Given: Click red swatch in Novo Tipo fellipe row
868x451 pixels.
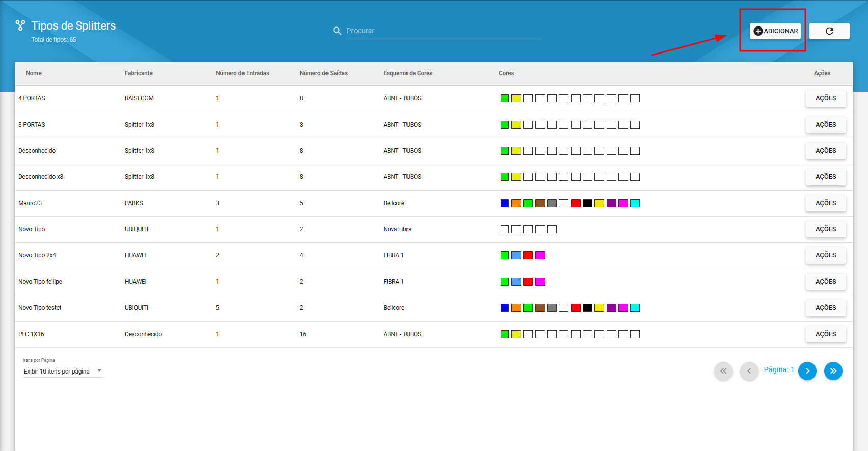Looking at the screenshot, I should 528,282.
